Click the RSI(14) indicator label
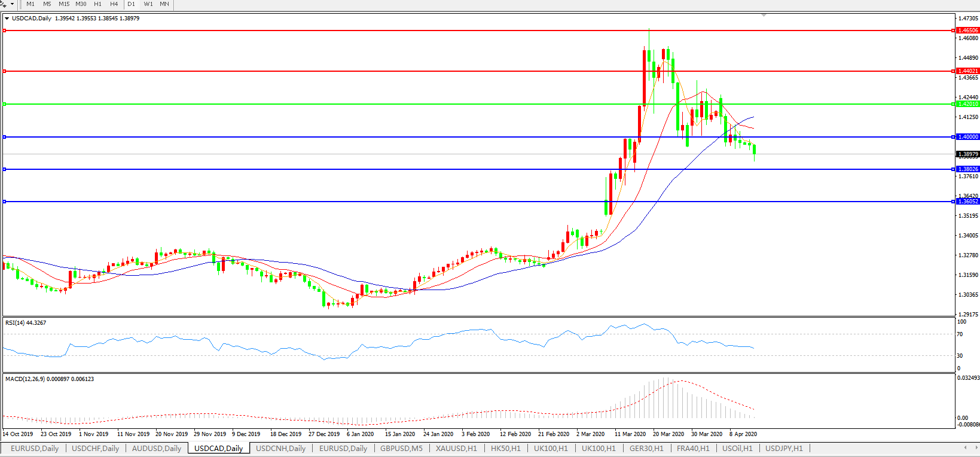Image resolution: width=980 pixels, height=457 pixels. tap(26, 323)
